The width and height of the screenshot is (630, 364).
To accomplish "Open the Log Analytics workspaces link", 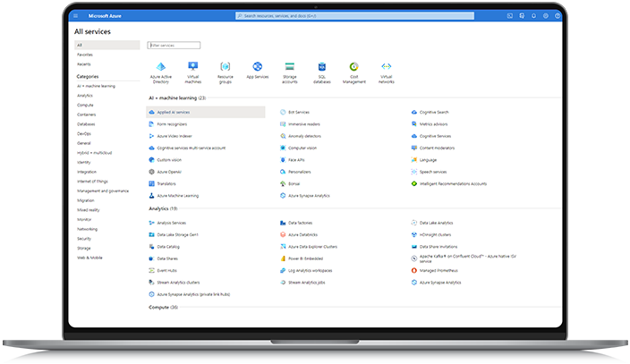I will pyautogui.click(x=311, y=270).
